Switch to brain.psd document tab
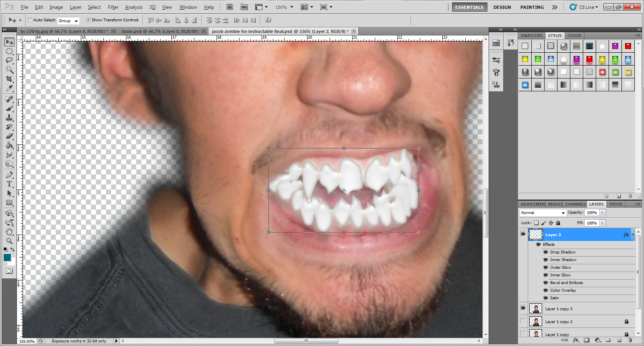 (x=160, y=31)
